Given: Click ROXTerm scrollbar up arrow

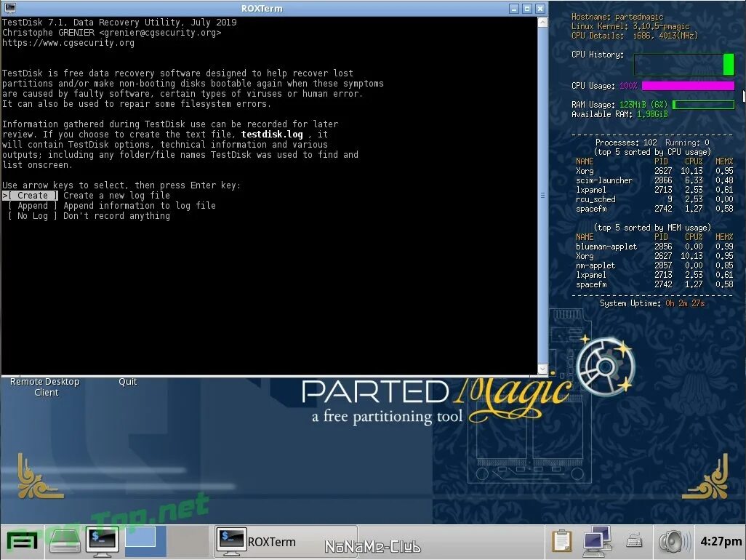Looking at the screenshot, I should [x=542, y=22].
